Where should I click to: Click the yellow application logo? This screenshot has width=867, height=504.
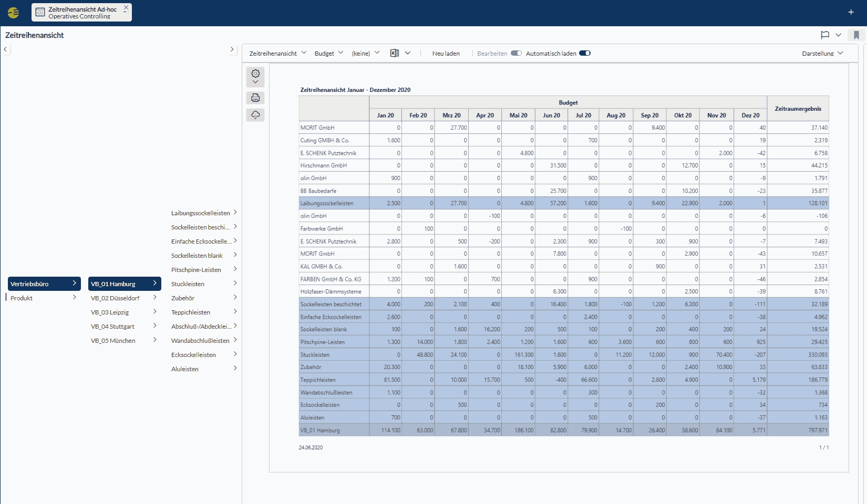click(14, 13)
